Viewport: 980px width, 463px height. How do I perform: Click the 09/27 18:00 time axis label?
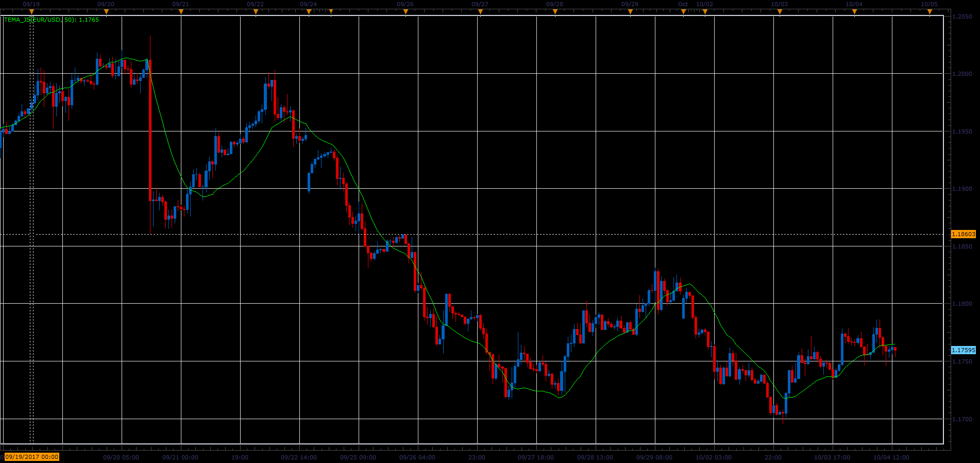point(536,457)
